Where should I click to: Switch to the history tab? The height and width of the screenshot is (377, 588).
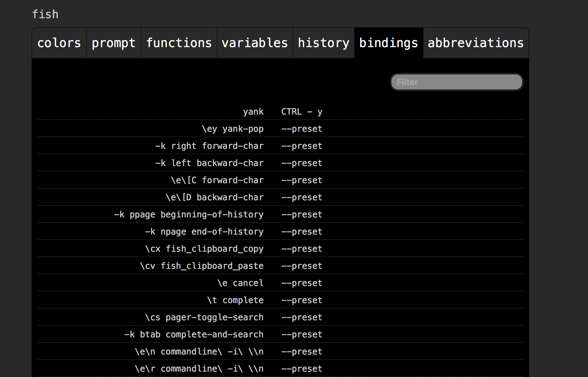(323, 43)
